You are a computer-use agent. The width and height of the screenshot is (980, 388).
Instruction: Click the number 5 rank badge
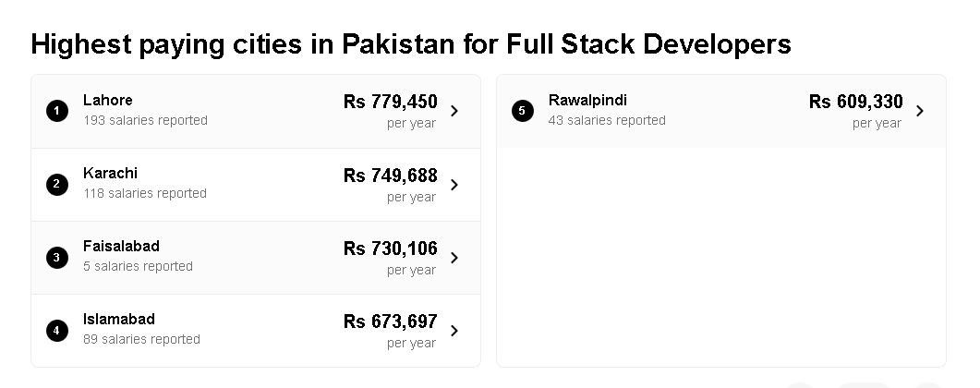[x=523, y=111]
